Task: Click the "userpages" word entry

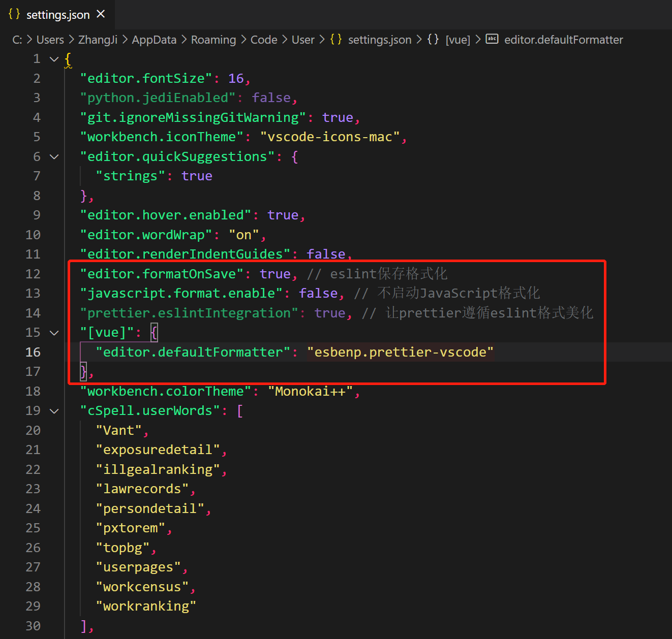Action: coord(138,567)
